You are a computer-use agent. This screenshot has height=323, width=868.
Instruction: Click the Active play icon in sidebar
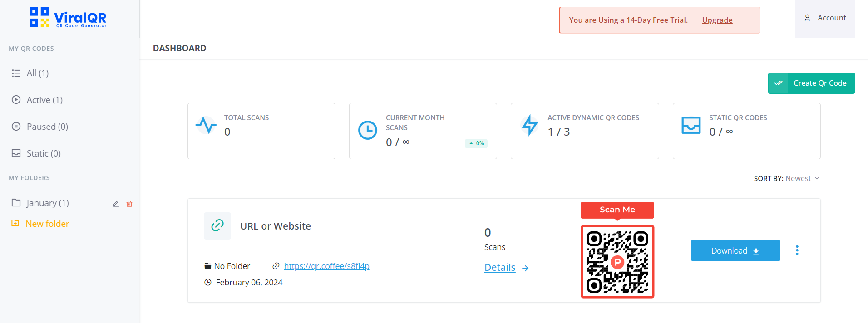click(16, 100)
